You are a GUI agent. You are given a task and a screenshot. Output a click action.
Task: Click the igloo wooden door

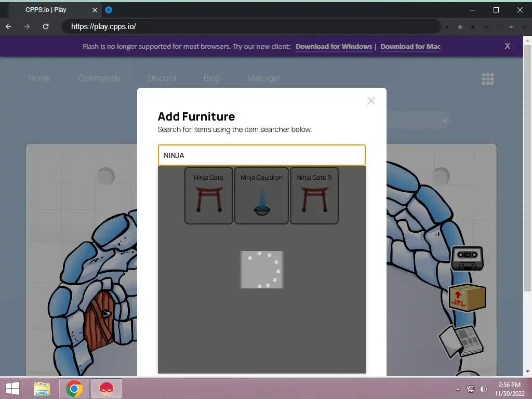[x=100, y=321]
